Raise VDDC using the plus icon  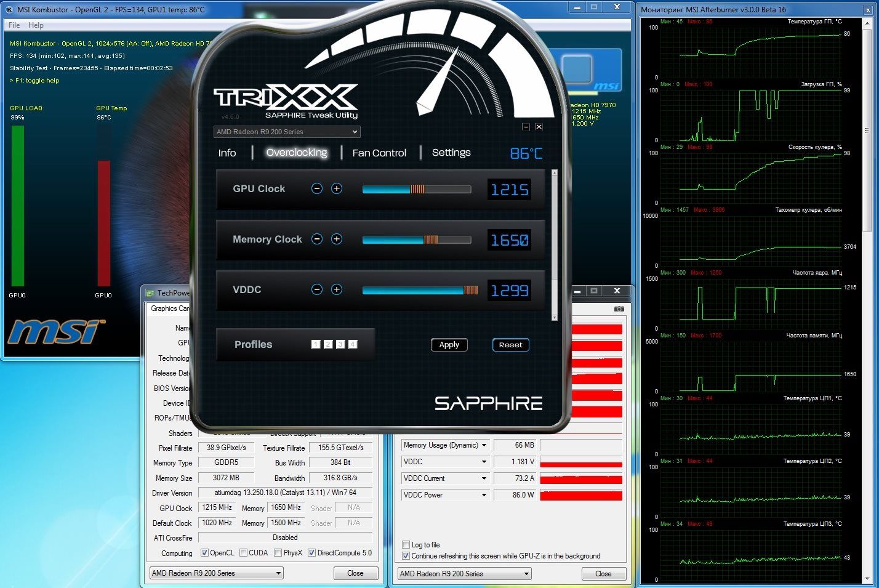337,290
